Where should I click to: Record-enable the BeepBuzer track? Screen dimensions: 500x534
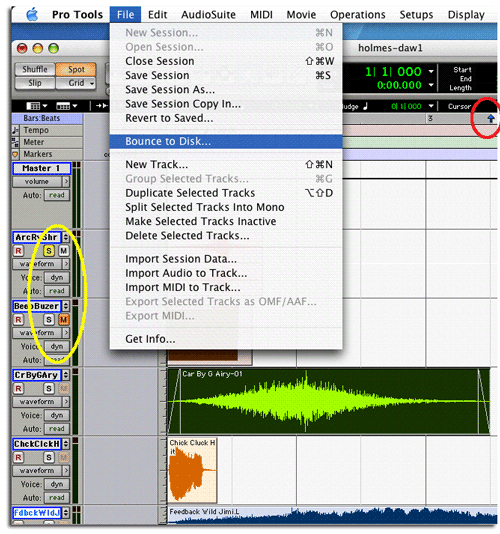click(18, 320)
